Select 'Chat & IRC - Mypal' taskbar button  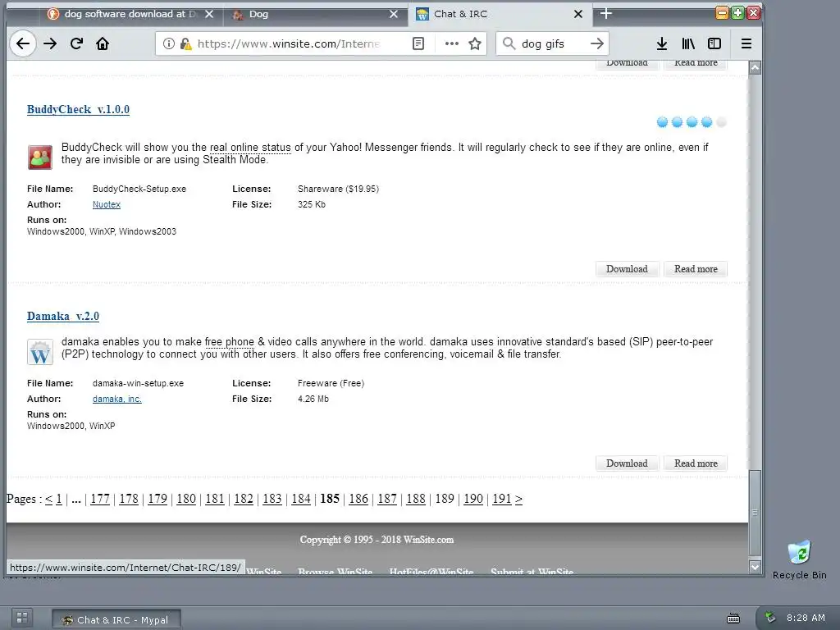[116, 619]
